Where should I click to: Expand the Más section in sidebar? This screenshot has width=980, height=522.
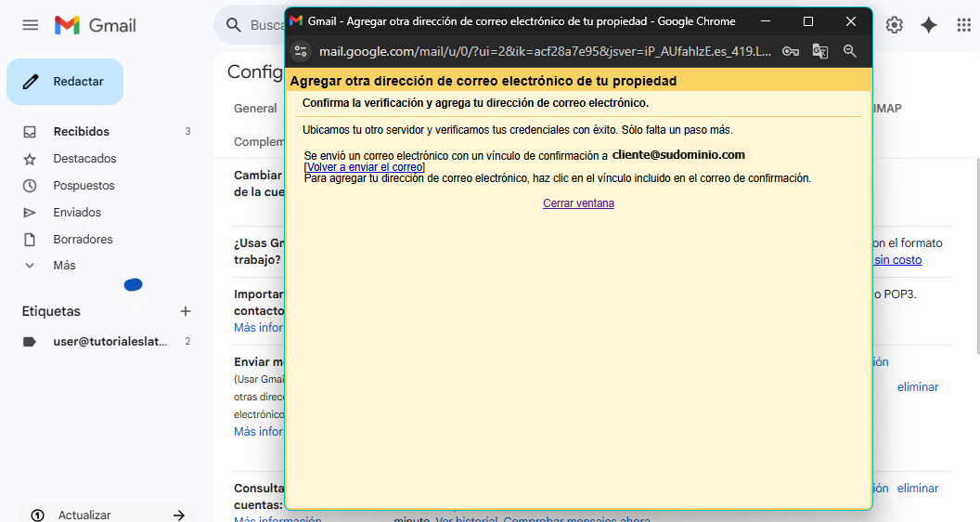[x=64, y=266]
